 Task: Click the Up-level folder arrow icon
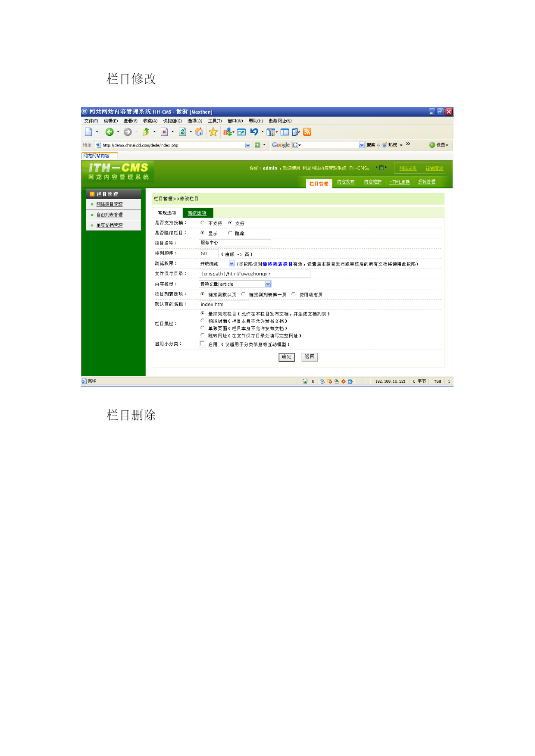146,132
